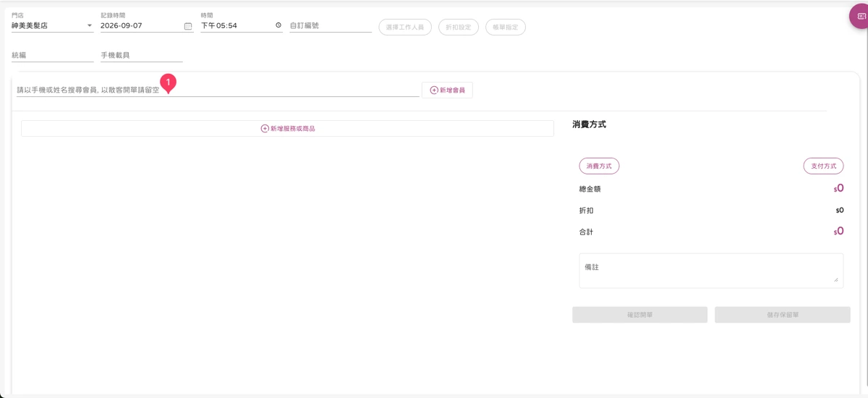
Task: Add a new member with 新增會員
Action: tap(447, 90)
